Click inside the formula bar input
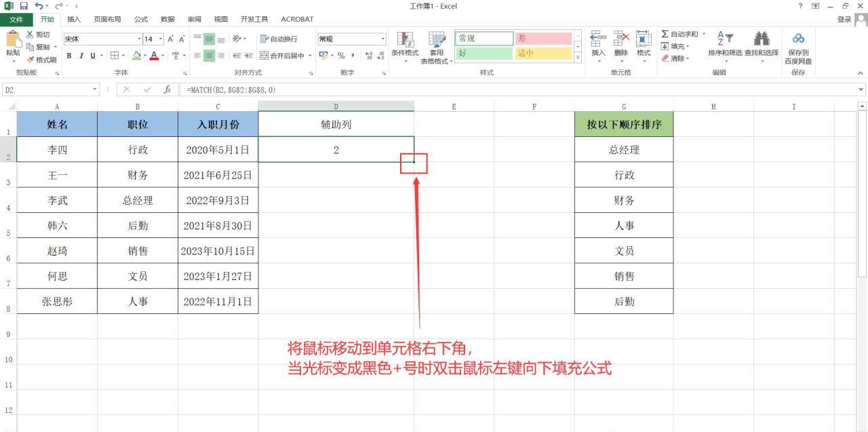The width and height of the screenshot is (868, 432). (x=519, y=90)
